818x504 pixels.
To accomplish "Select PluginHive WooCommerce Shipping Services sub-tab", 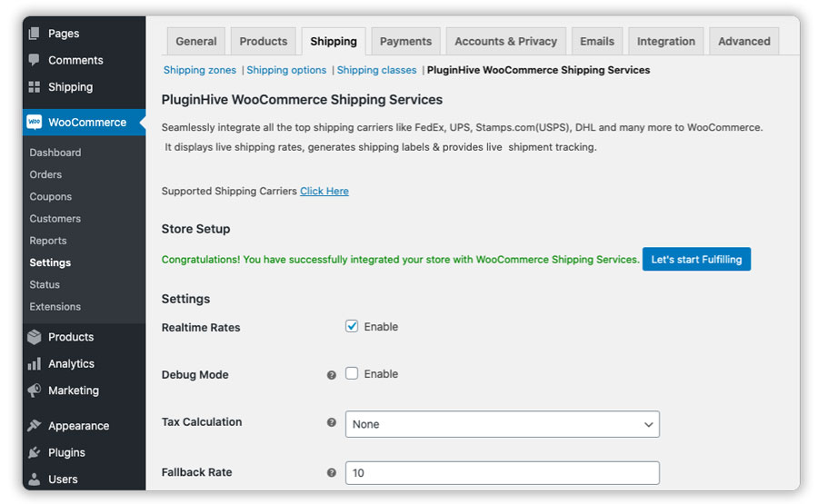I will coord(538,70).
